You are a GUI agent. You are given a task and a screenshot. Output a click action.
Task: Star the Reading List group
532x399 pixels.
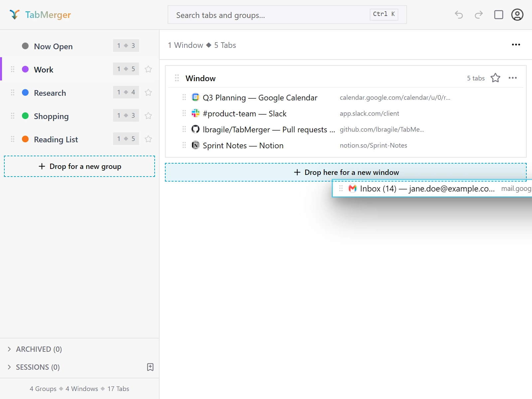click(x=148, y=139)
